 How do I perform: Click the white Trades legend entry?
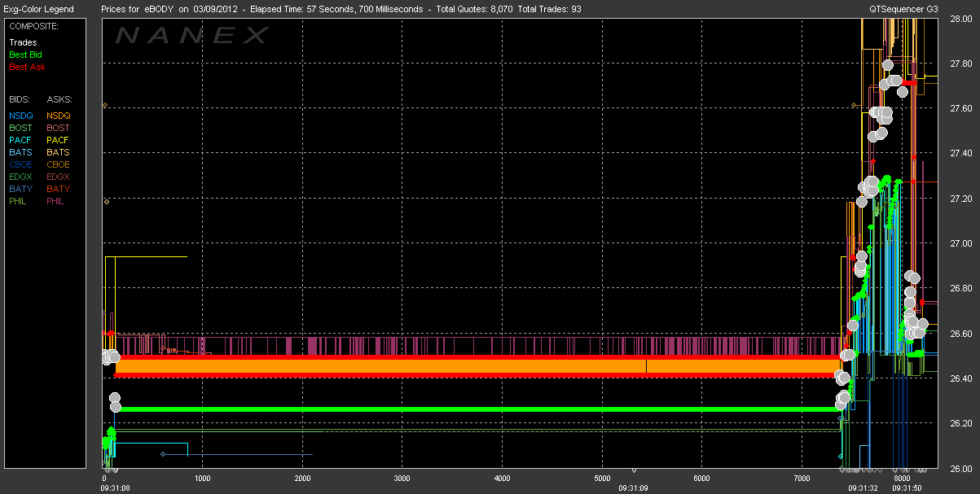pos(23,42)
